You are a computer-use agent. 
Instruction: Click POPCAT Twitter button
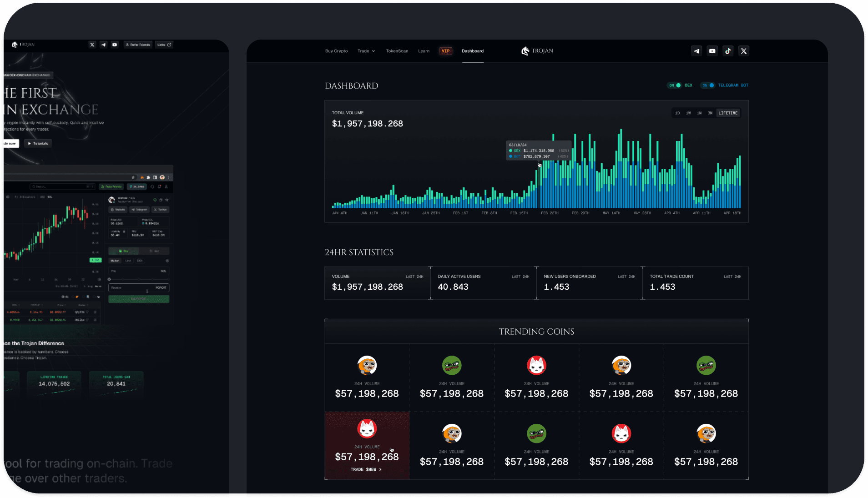coord(160,210)
